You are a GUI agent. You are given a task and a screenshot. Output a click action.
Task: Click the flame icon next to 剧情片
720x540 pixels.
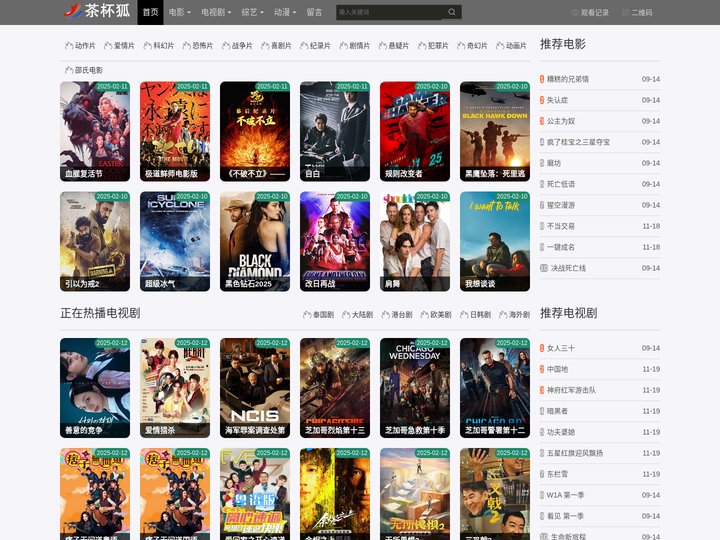point(343,45)
